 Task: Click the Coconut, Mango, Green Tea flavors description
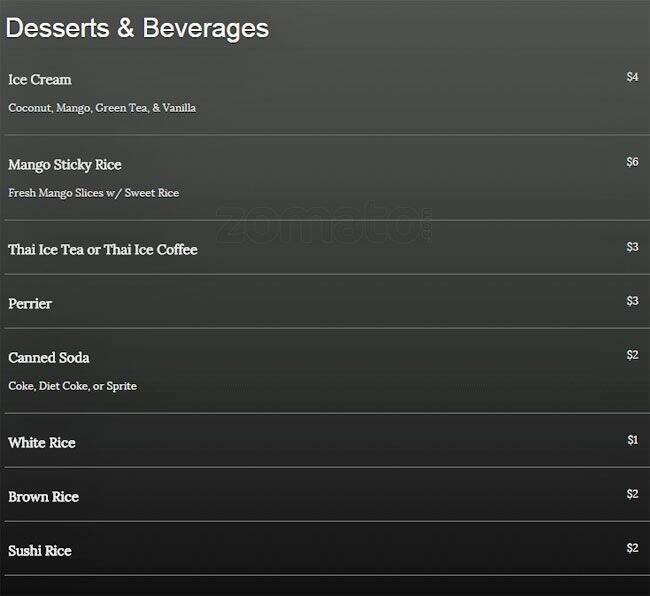102,108
